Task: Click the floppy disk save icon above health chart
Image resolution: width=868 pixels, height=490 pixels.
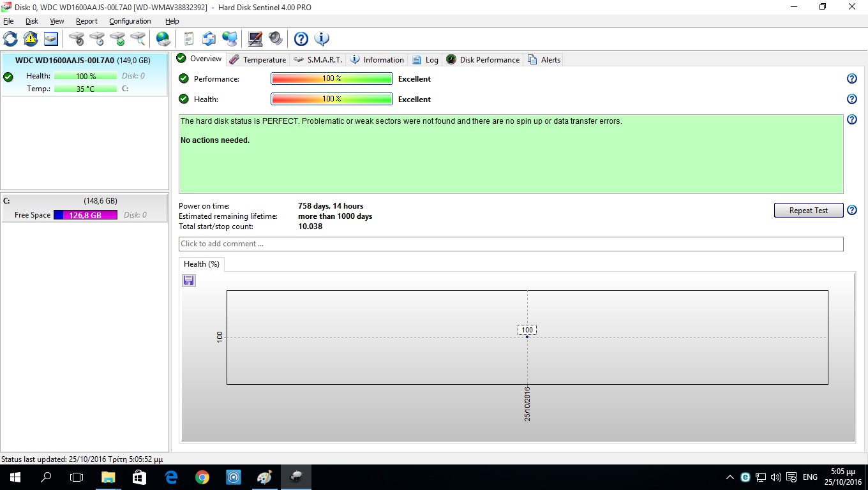Action: point(189,281)
